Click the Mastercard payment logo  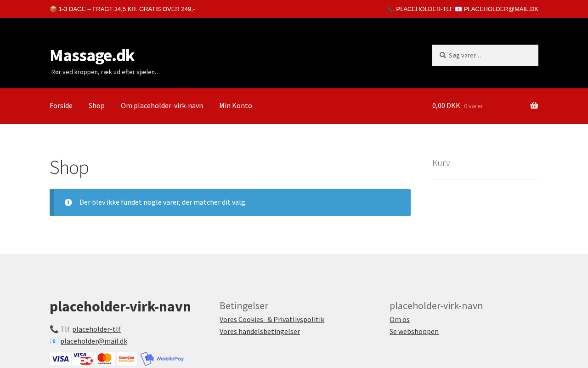[x=105, y=359]
